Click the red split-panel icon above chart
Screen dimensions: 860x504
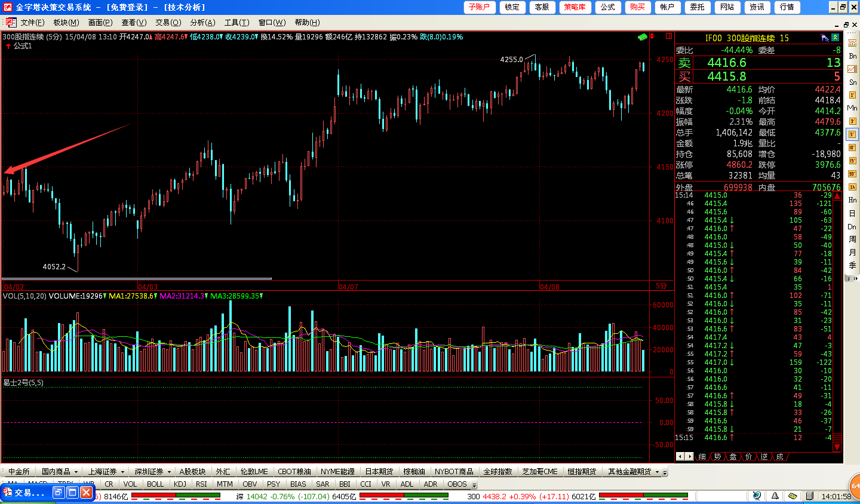click(669, 36)
